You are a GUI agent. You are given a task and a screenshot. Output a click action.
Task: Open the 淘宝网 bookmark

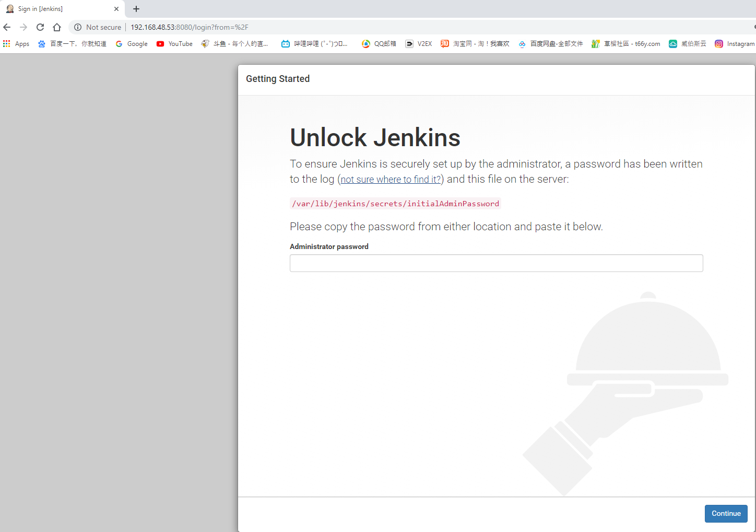coord(475,44)
